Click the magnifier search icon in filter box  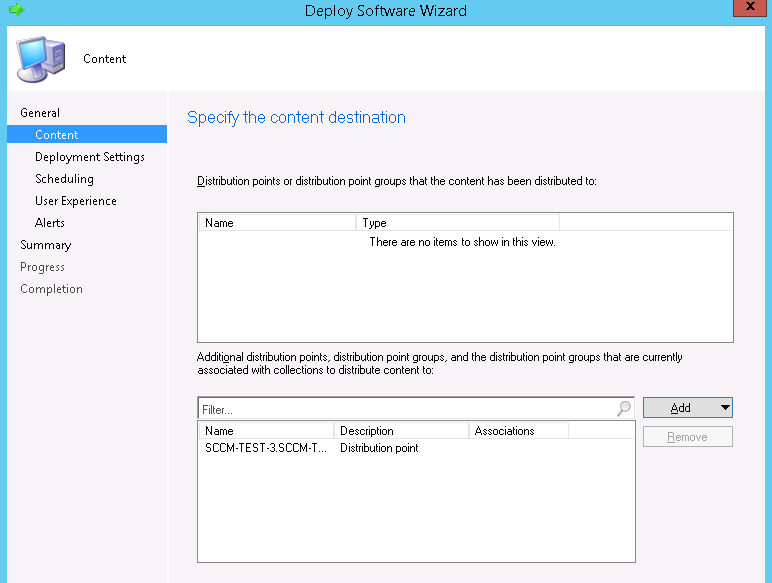(624, 409)
